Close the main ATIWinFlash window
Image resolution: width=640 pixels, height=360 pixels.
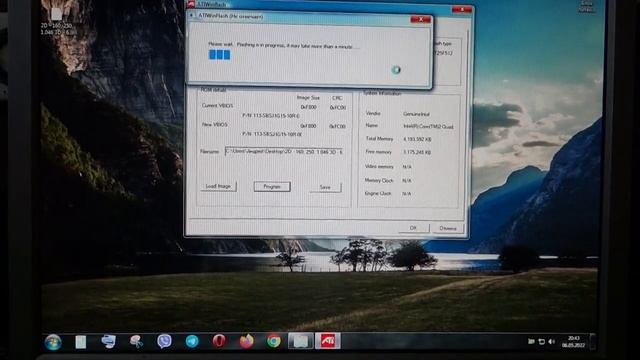click(462, 9)
